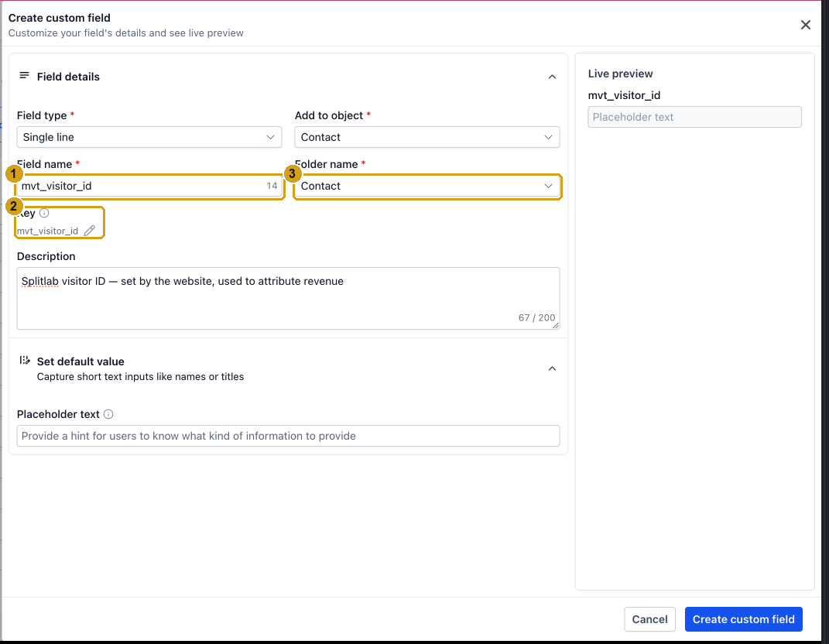
Task: Click the mvt_visitor_id preview label
Action: tap(624, 95)
